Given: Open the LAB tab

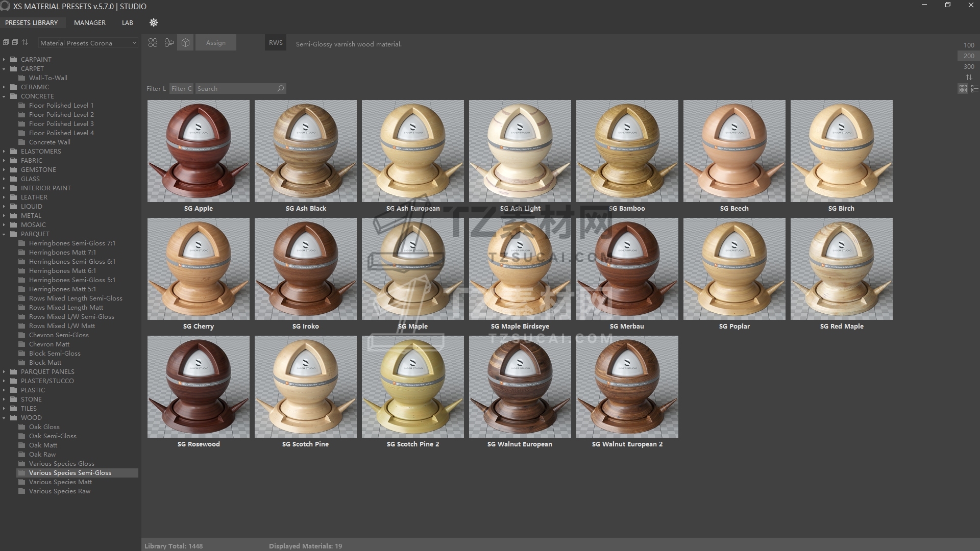Looking at the screenshot, I should [x=128, y=23].
